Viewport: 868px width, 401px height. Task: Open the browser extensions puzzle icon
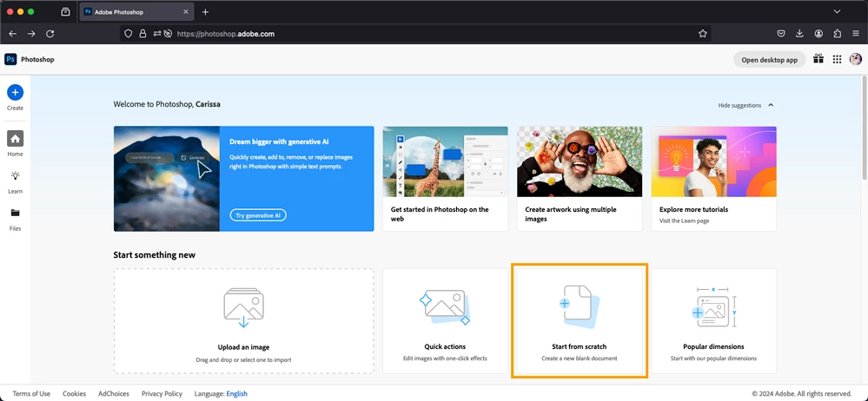837,34
